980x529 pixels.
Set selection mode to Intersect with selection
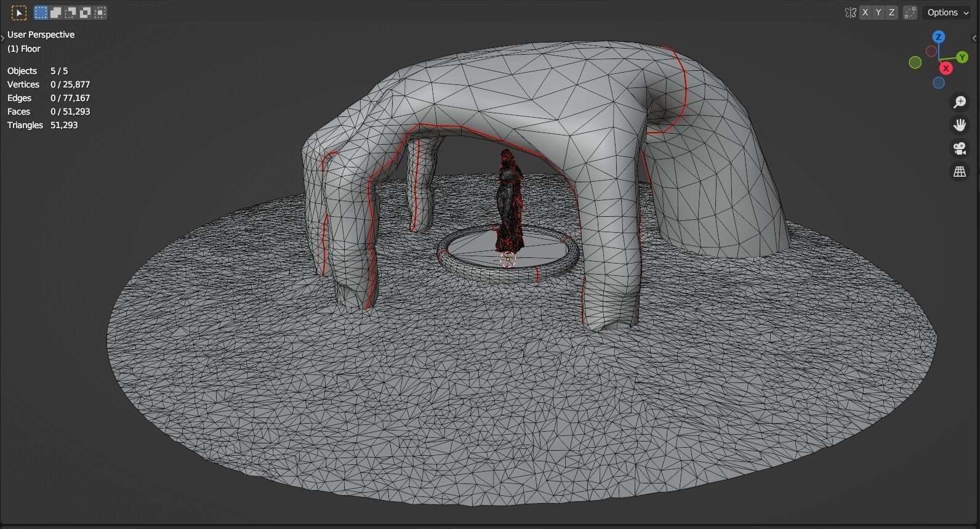point(100,12)
